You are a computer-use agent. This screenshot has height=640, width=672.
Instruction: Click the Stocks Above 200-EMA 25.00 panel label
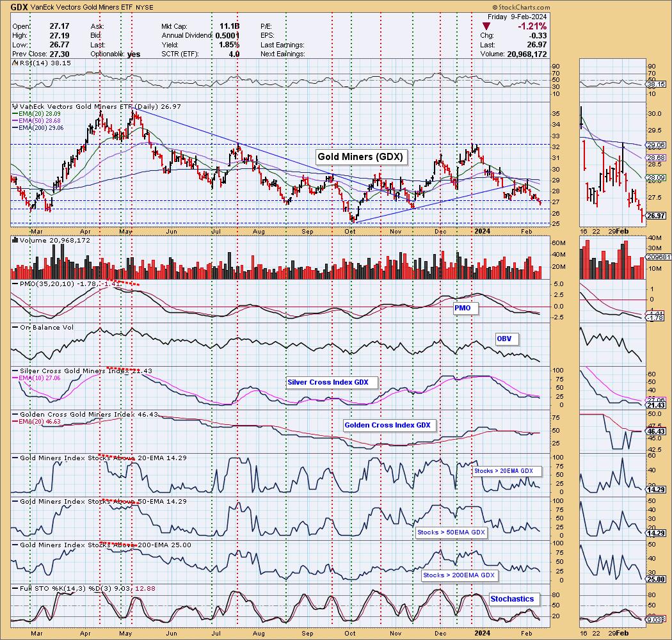[x=106, y=545]
